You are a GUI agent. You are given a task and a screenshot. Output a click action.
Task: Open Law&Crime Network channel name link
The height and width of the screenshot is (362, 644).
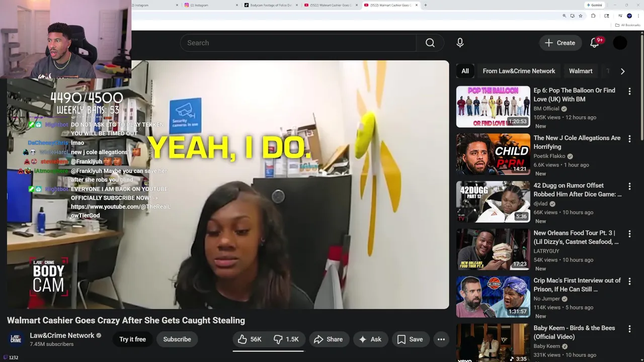tap(62, 335)
